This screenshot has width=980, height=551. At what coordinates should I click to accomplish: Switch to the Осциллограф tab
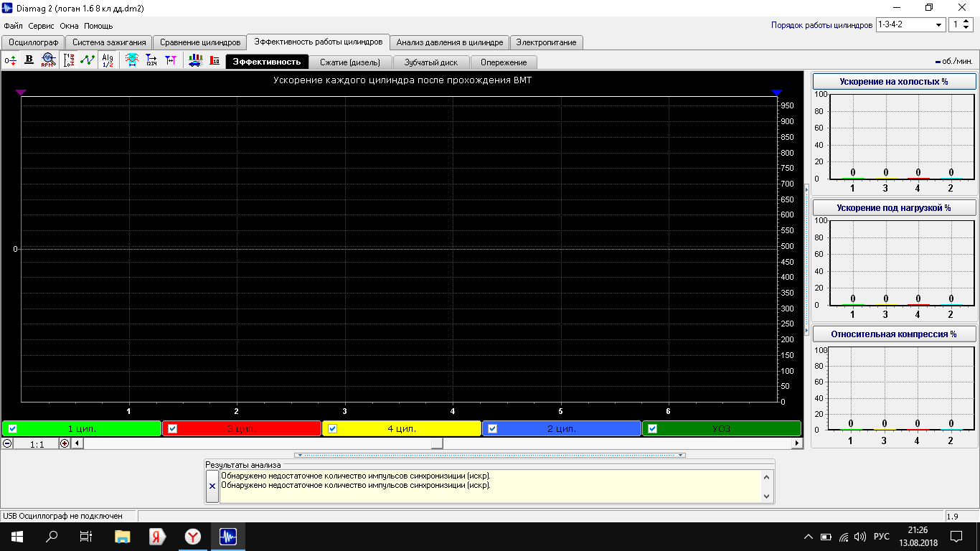coord(34,42)
